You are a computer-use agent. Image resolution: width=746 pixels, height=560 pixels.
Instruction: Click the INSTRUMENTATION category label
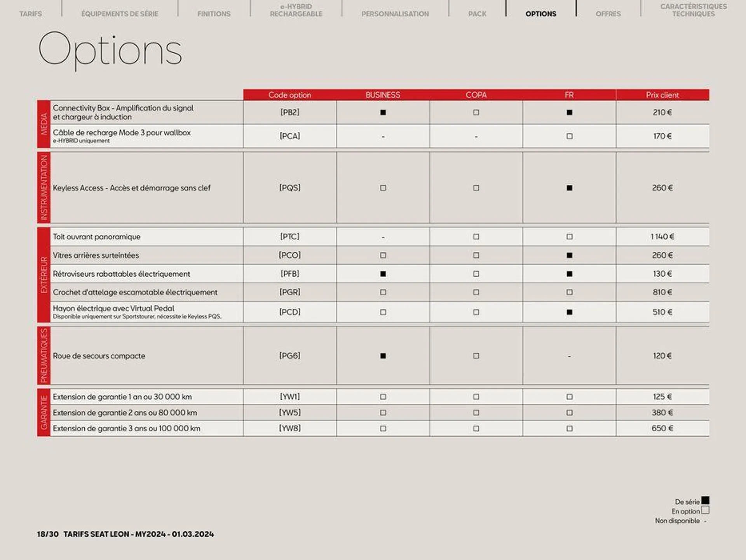[x=44, y=188]
